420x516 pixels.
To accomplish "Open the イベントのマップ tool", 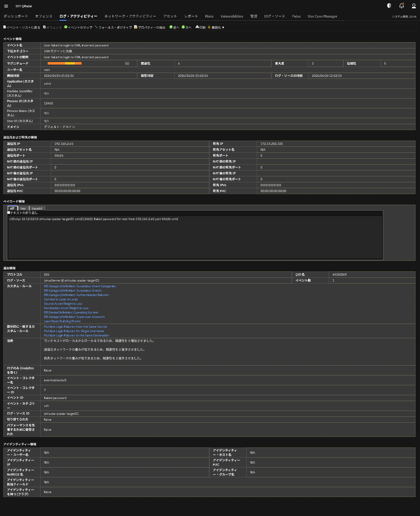I will point(66,27).
